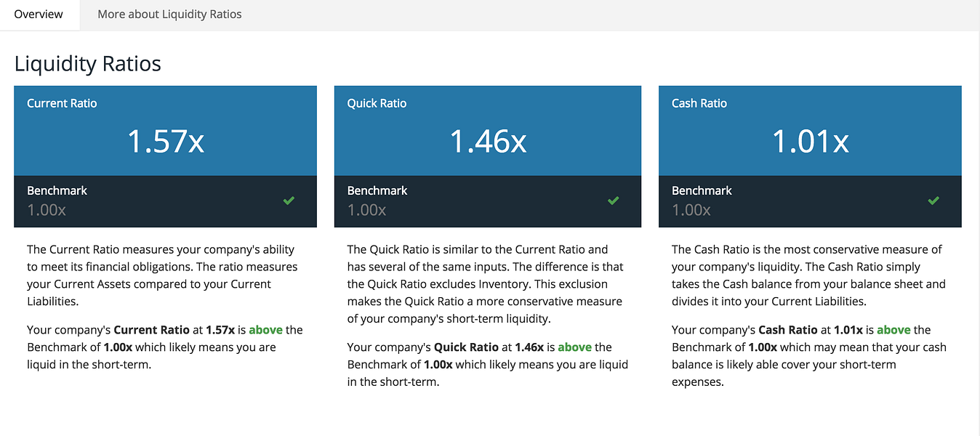Click Benchmark label under Current Ratio
This screenshot has width=980, height=436.
coord(57,190)
